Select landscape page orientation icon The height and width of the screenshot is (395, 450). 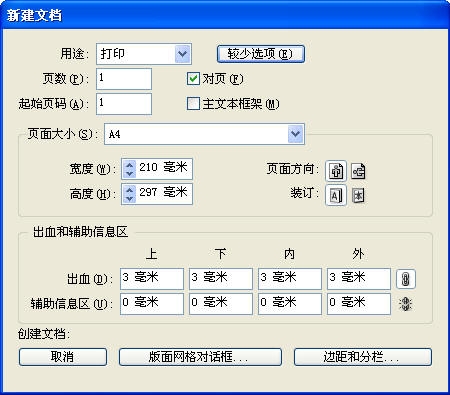tap(358, 171)
